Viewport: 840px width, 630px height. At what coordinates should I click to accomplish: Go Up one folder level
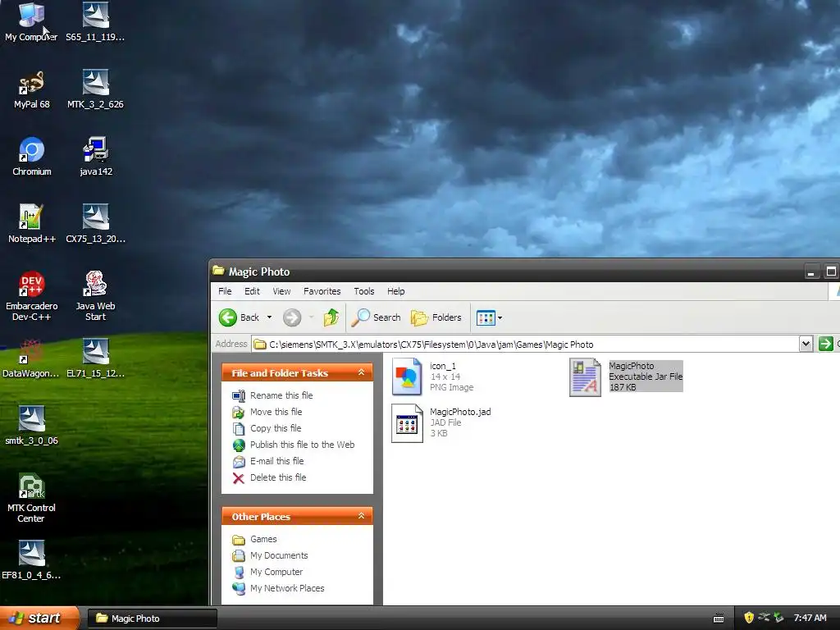point(331,317)
